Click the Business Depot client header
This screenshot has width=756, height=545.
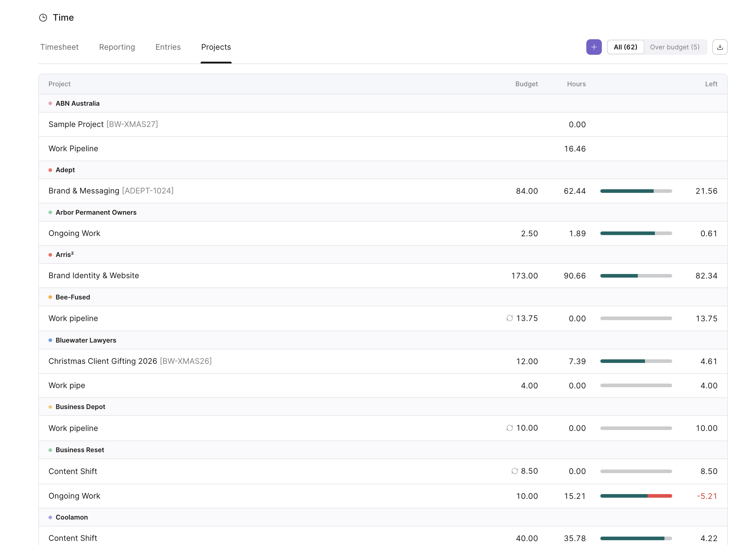point(383,407)
